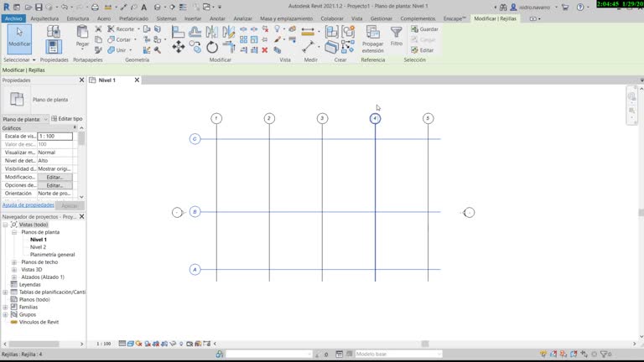The width and height of the screenshot is (644, 362).
Task: Click the Rotate tool icon
Action: coord(211,48)
